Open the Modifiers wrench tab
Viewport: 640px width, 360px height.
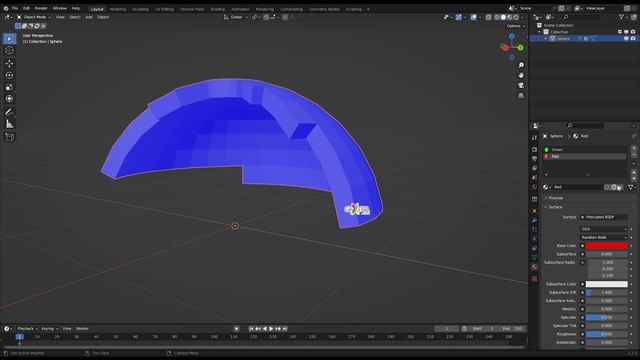point(534,220)
